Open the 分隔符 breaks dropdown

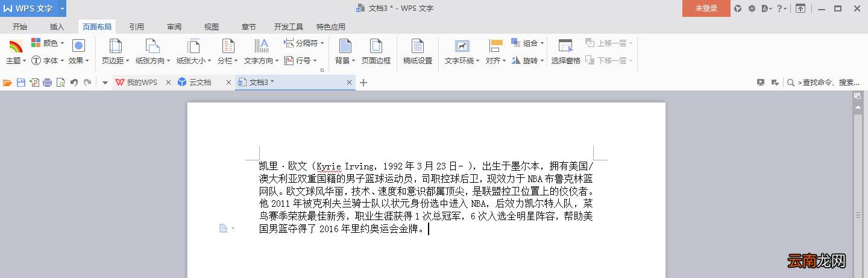tap(304, 43)
